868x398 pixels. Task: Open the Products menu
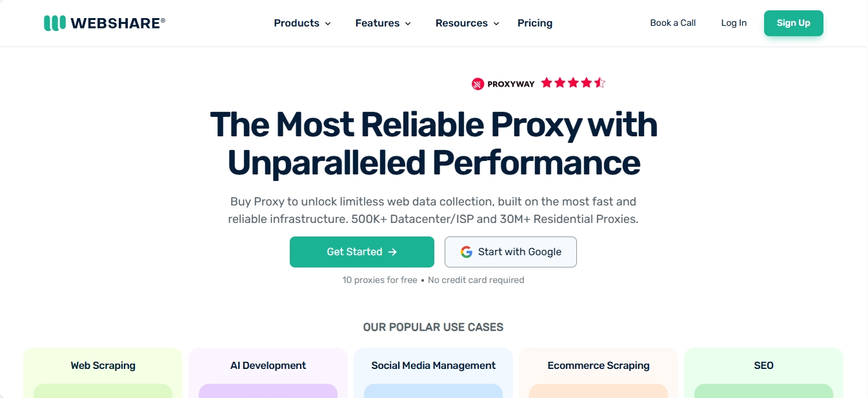302,23
